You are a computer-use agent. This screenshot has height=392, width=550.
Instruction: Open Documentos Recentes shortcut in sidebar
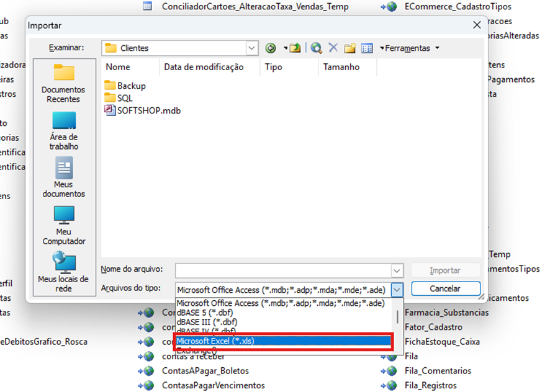point(63,83)
